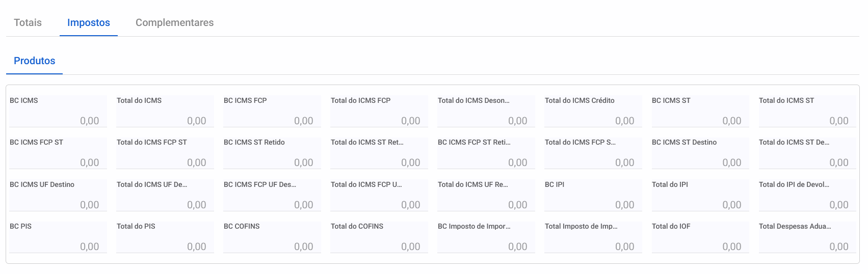Click the BC ICMS ST Destino field
Viewport: 868px width, 274px height.
(x=700, y=153)
